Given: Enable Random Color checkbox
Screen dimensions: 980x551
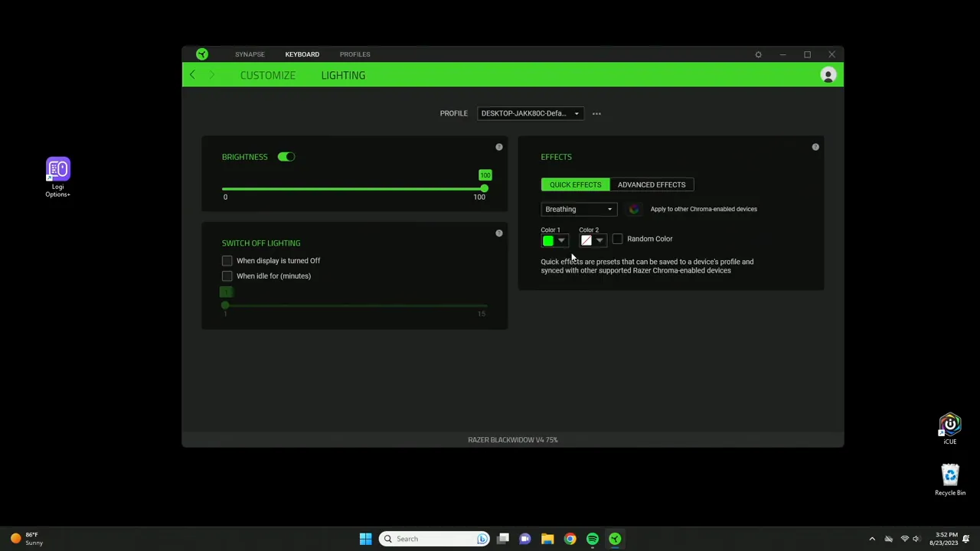Looking at the screenshot, I should 617,239.
